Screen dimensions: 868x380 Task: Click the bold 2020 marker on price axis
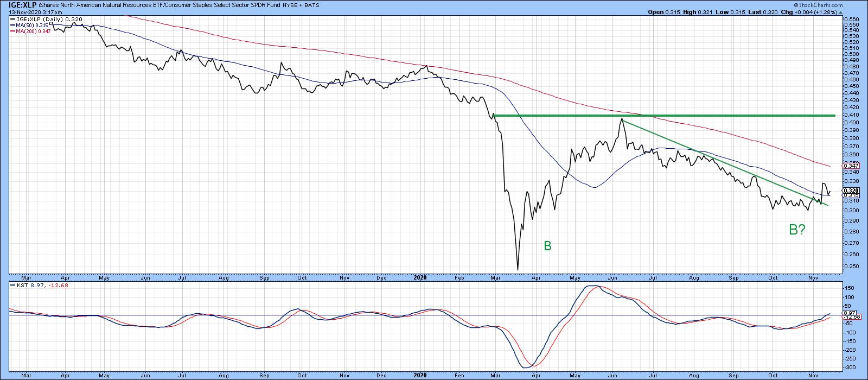420,277
